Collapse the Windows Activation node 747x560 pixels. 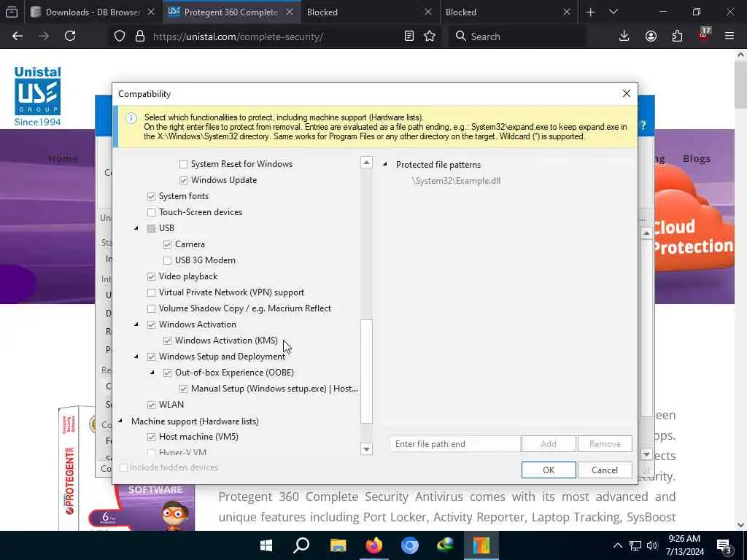coord(136,324)
